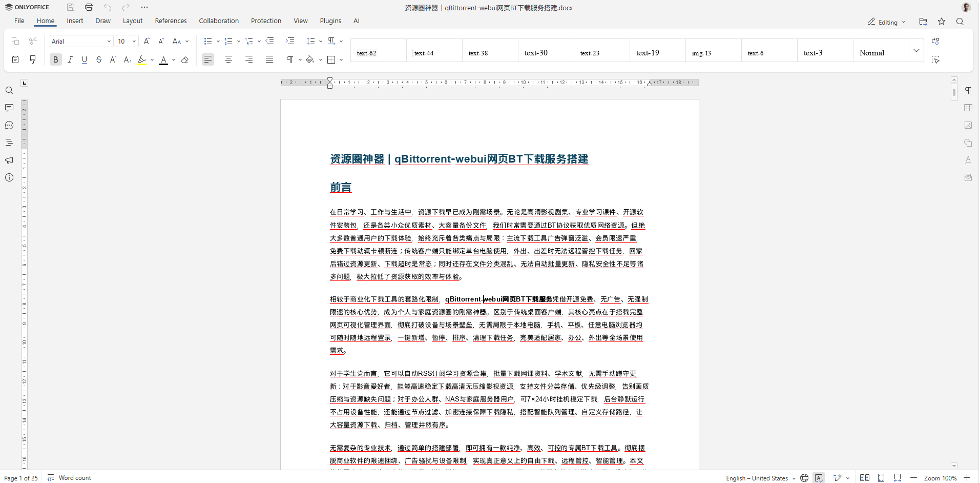Open the font color swatch
The width and height of the screenshot is (980, 483).
point(163,59)
